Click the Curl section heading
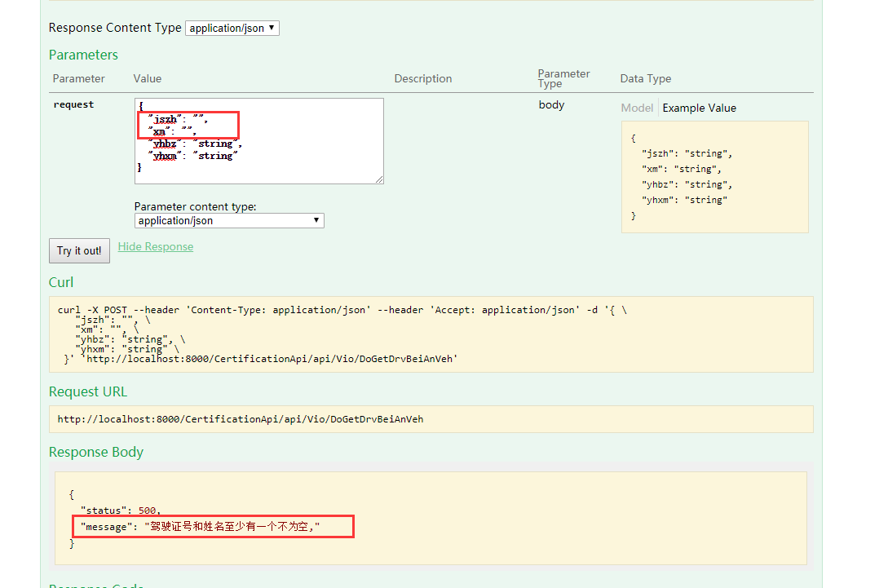This screenshot has height=588, width=879. tap(61, 282)
